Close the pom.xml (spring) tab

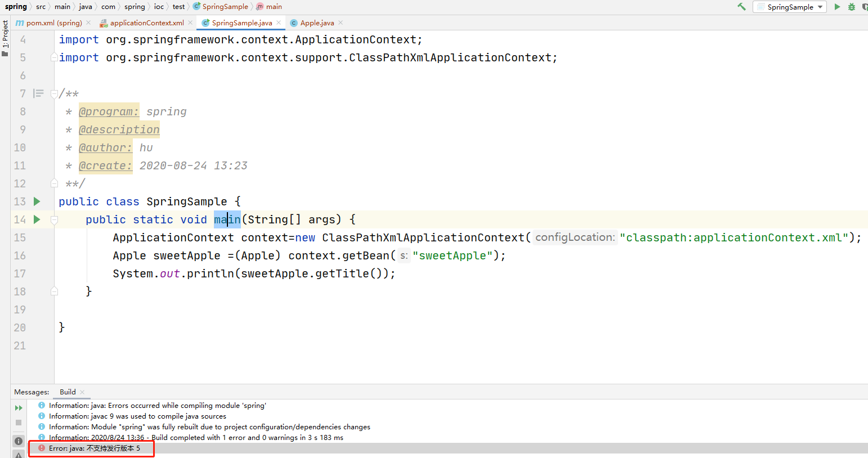pyautogui.click(x=88, y=23)
